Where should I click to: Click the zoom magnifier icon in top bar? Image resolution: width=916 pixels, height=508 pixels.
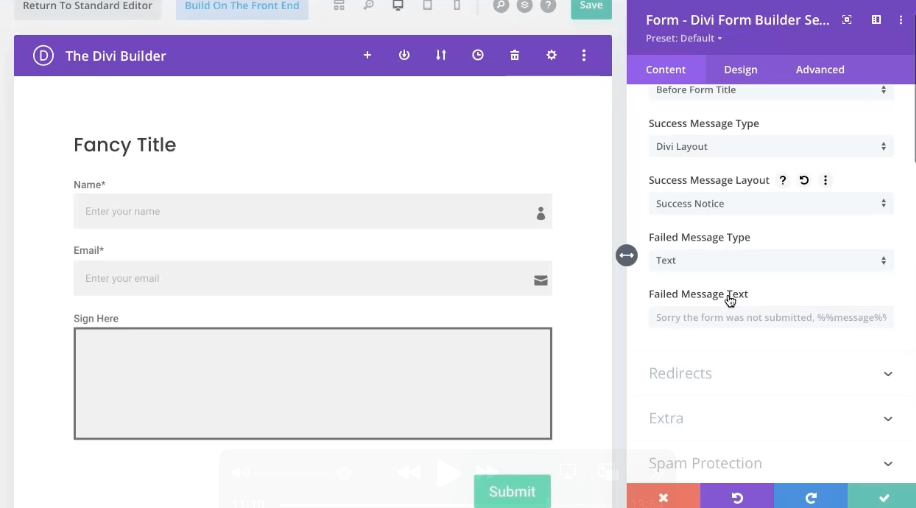369,5
